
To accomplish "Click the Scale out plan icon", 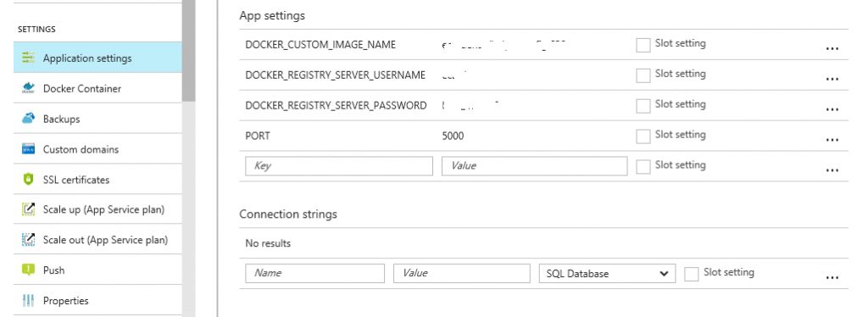I will point(28,240).
